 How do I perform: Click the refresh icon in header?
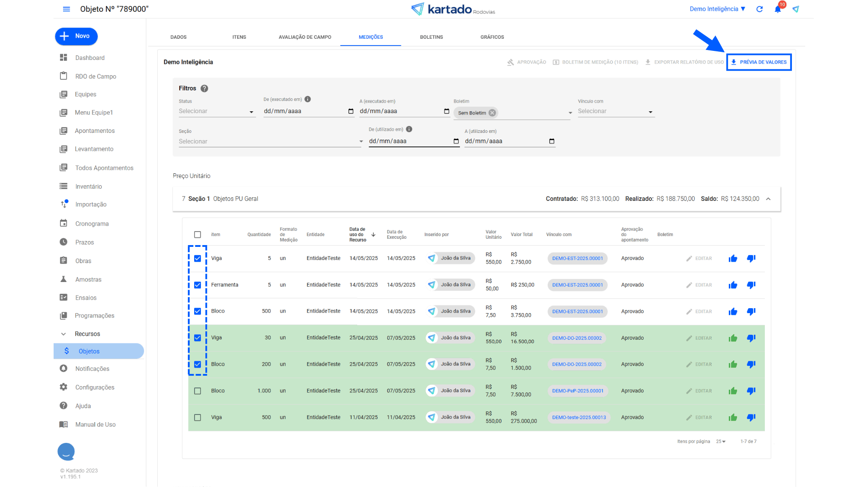(759, 9)
